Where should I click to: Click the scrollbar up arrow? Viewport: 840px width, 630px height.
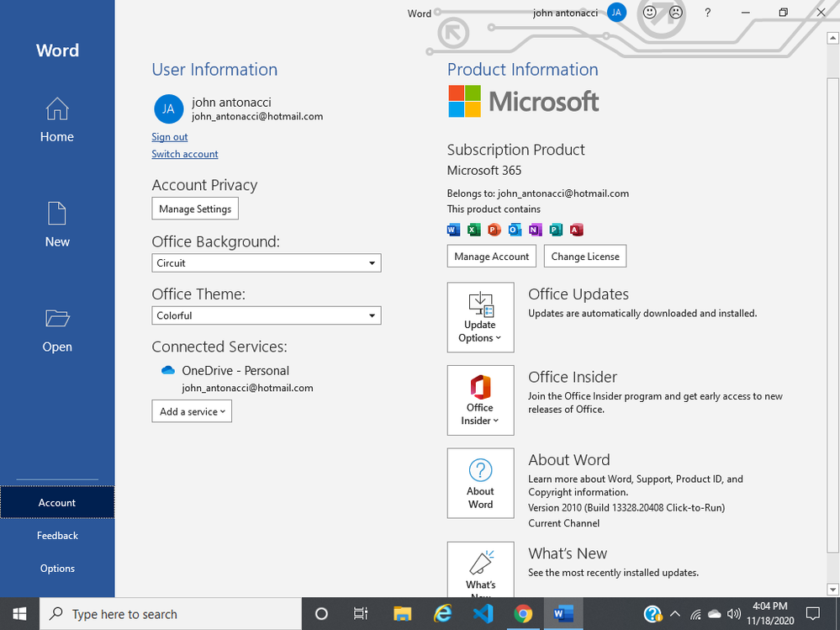[832, 38]
